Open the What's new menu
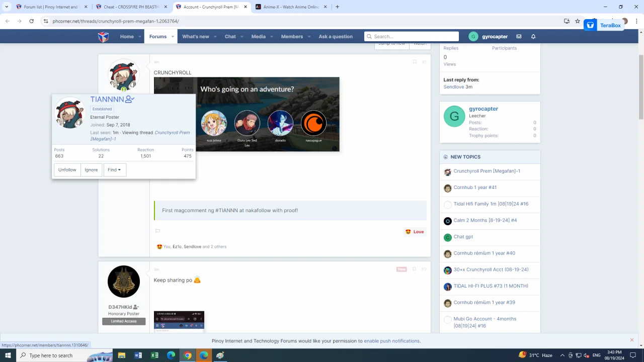 [x=196, y=37]
